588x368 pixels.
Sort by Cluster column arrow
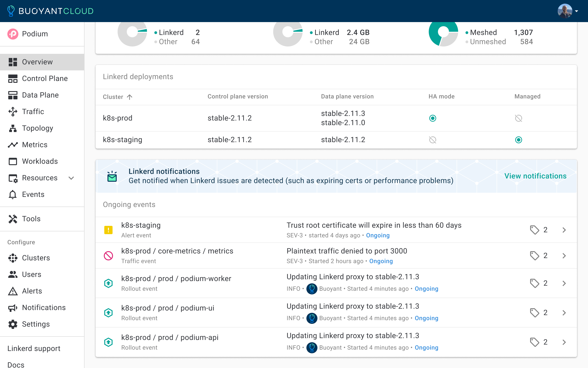[130, 97]
